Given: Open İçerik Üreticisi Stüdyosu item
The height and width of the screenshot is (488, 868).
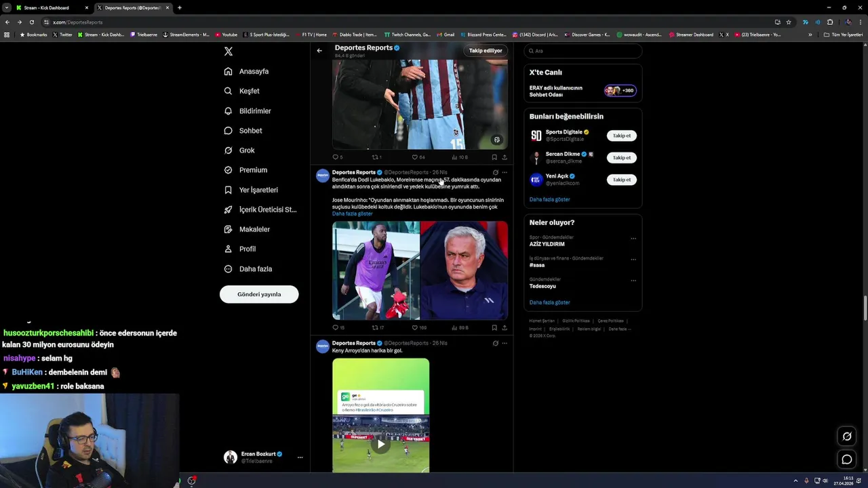Looking at the screenshot, I should coord(260,209).
